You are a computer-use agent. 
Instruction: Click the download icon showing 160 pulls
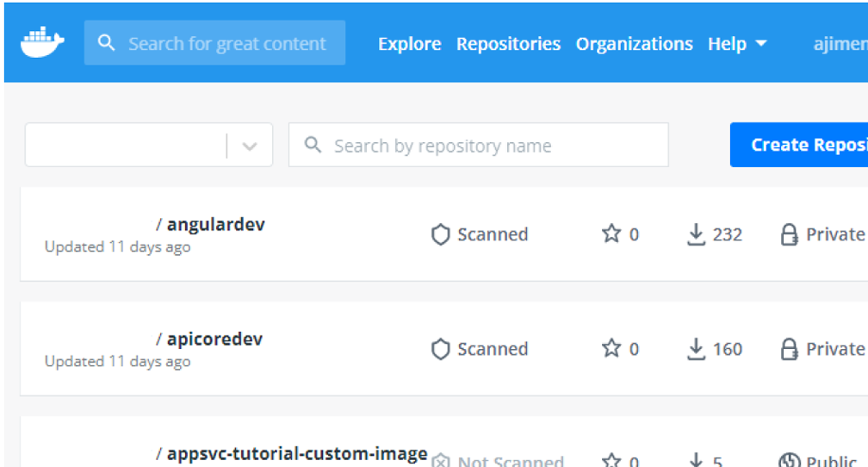tap(696, 349)
